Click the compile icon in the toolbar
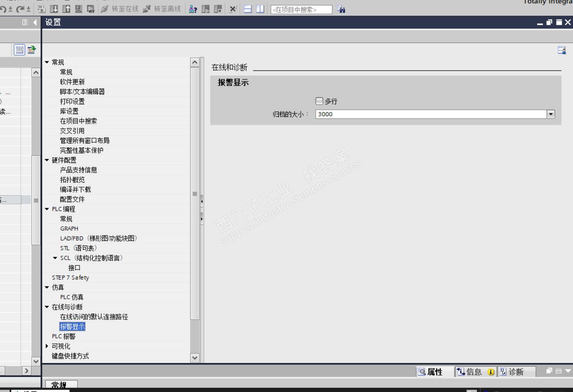This screenshot has height=392, width=573. [x=41, y=9]
